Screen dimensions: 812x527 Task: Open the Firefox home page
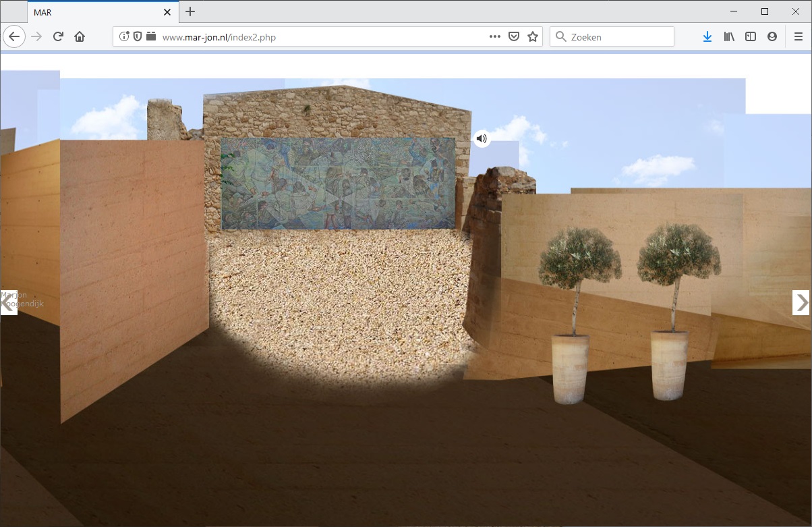coord(80,37)
